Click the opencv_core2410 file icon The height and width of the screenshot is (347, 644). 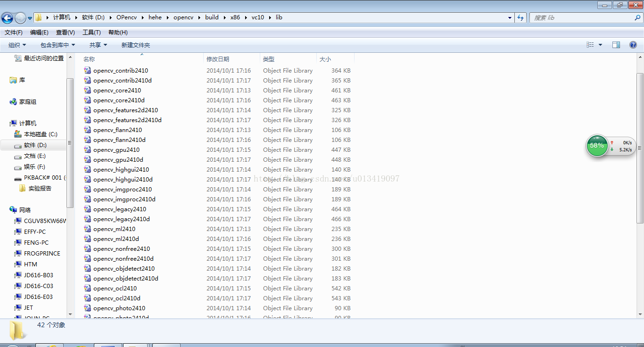tap(87, 90)
